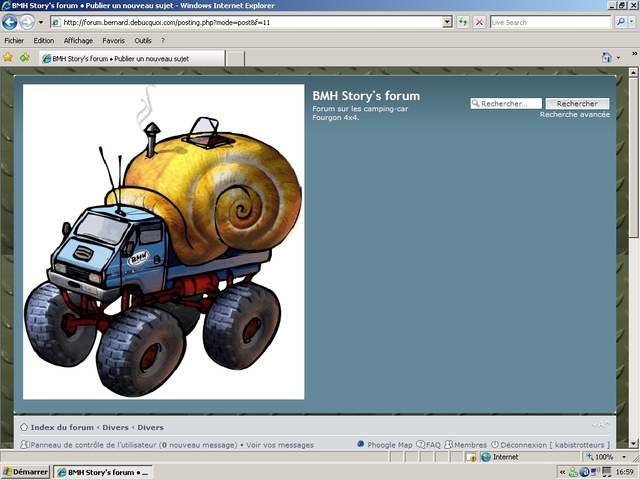The width and height of the screenshot is (640, 480).
Task: Open the Recherche avancée link
Action: (x=574, y=115)
